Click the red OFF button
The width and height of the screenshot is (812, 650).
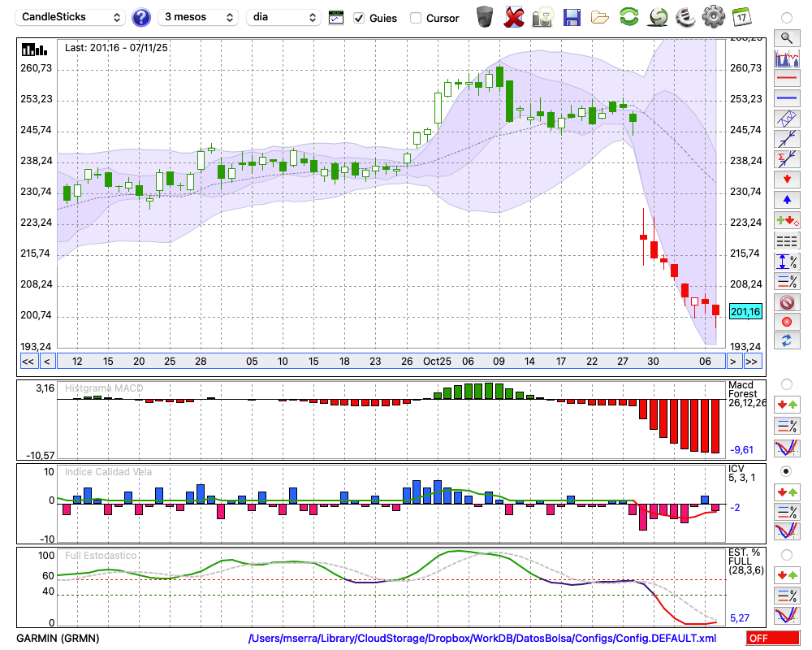pos(772,638)
